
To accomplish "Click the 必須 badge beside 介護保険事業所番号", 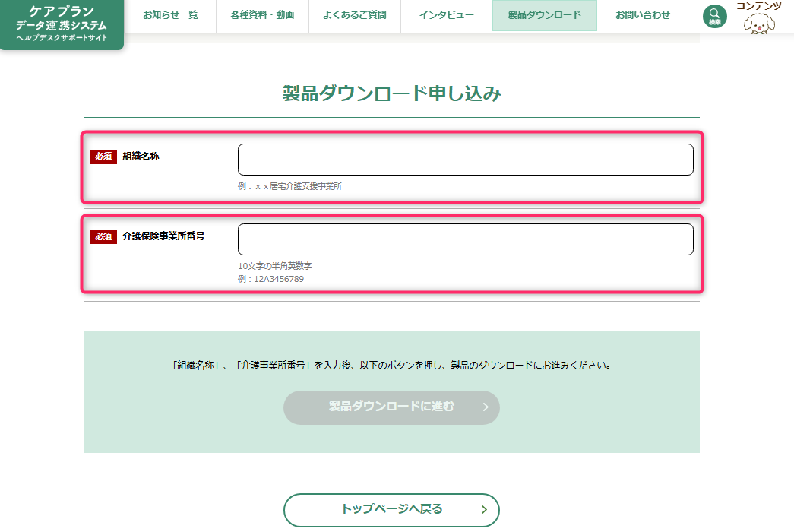I will click(103, 237).
